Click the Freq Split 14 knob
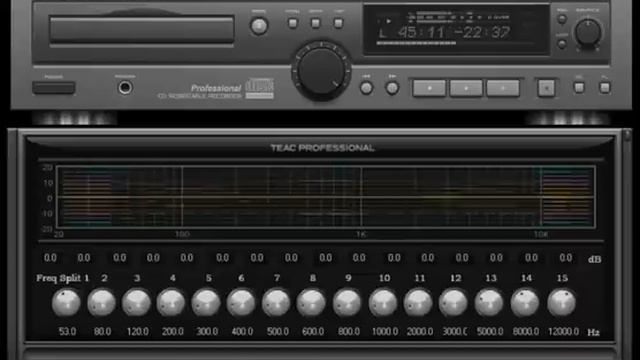 pos(525,302)
